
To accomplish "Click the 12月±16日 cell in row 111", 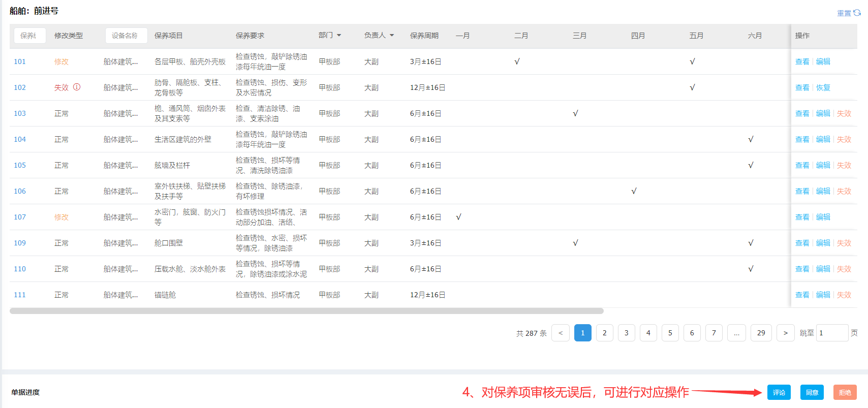I will tap(428, 295).
